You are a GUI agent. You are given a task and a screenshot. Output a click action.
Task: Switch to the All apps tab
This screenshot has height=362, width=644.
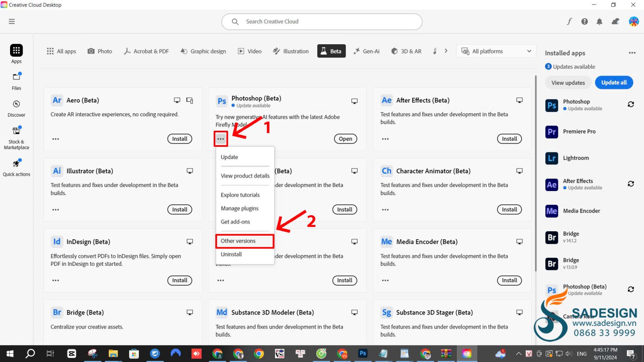click(62, 51)
